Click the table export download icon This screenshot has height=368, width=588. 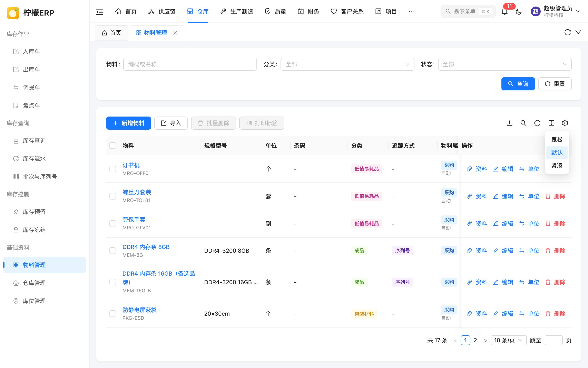510,123
